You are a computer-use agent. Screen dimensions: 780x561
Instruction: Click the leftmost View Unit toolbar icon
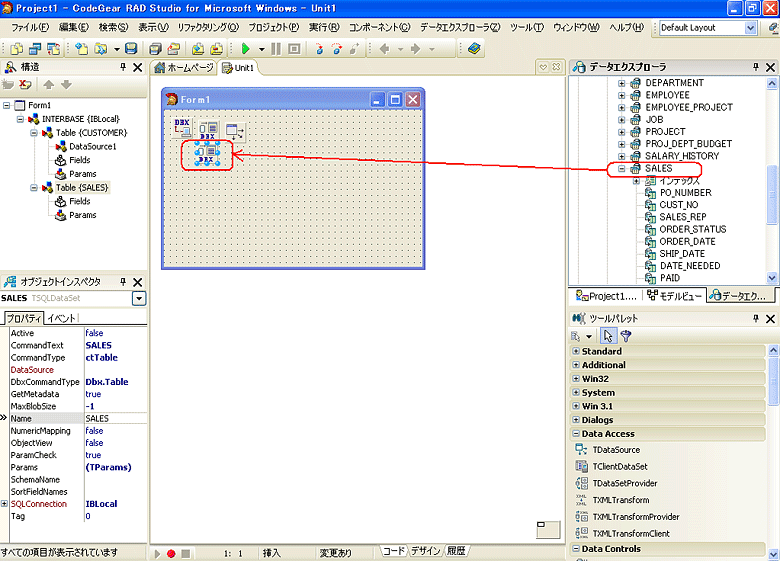point(16,48)
